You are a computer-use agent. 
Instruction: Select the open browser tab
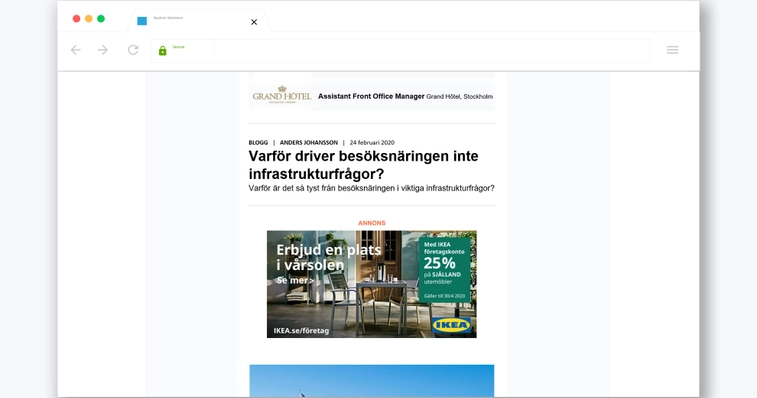198,21
